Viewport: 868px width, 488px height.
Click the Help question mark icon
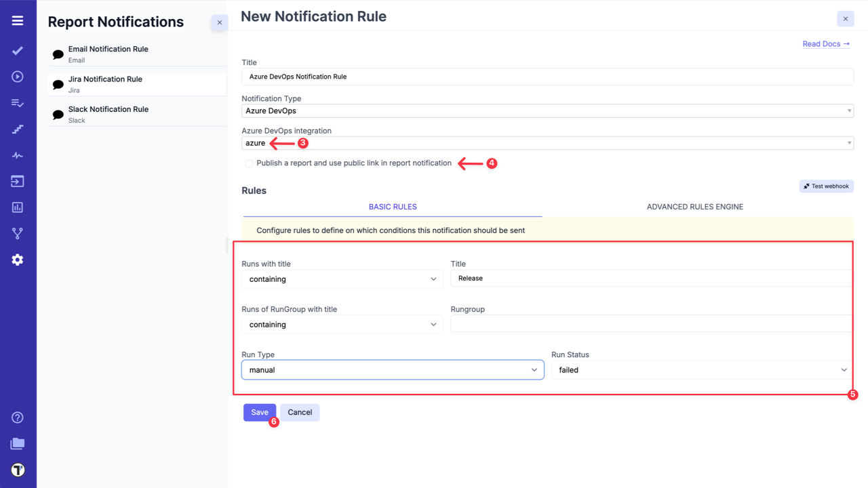18,418
